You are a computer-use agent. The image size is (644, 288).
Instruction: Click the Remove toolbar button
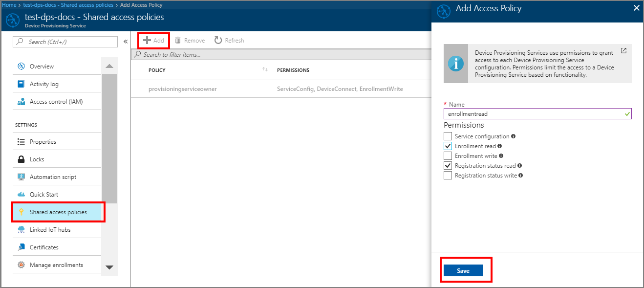190,41
